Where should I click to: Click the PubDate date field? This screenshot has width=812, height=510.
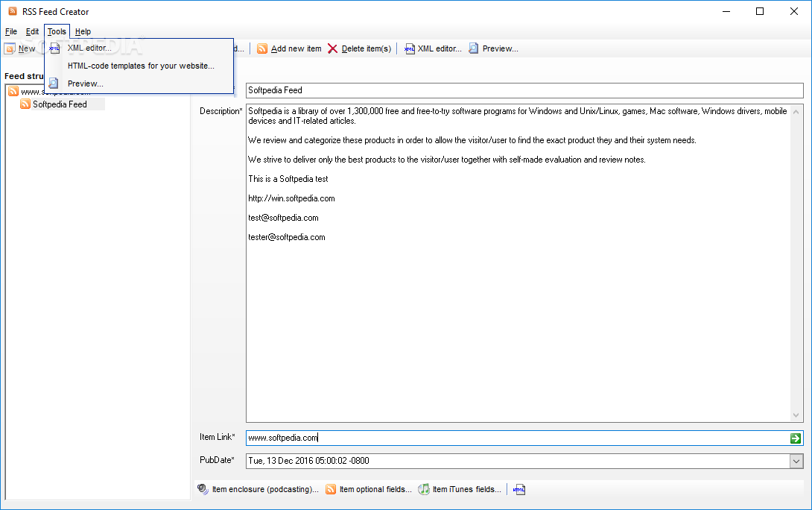coord(518,461)
